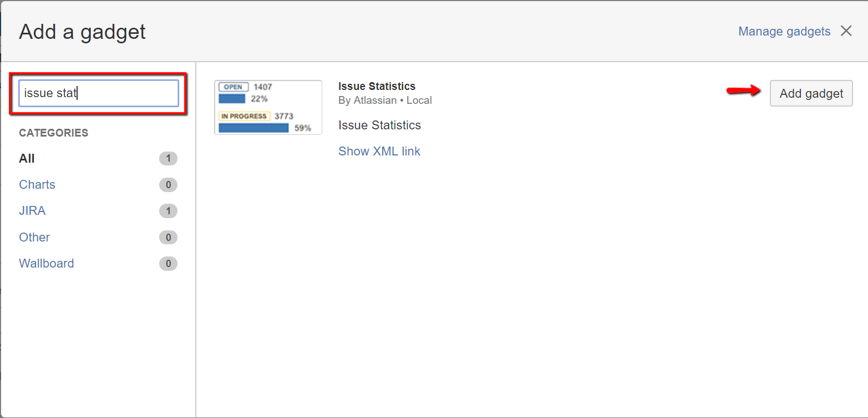The height and width of the screenshot is (418, 868).
Task: Click the OPEN label in thumbnail
Action: pos(234,87)
